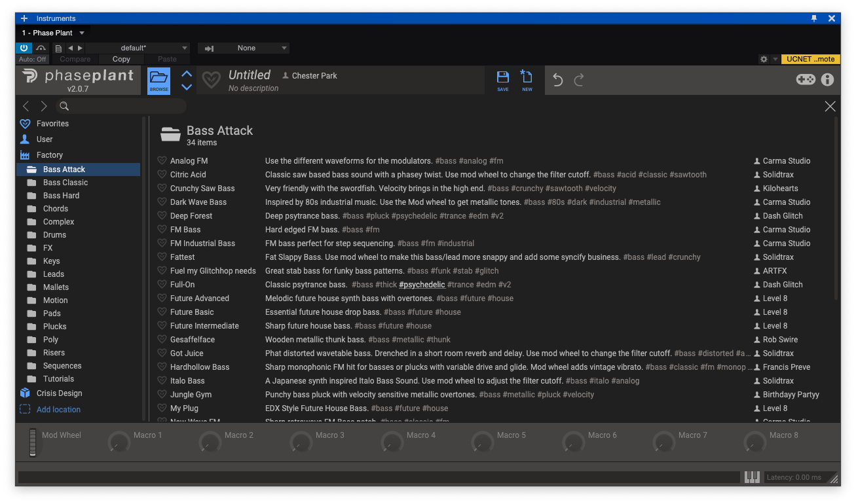Image resolution: width=856 pixels, height=504 pixels.
Task: Click the sidechain input arrow icon
Action: click(x=210, y=48)
